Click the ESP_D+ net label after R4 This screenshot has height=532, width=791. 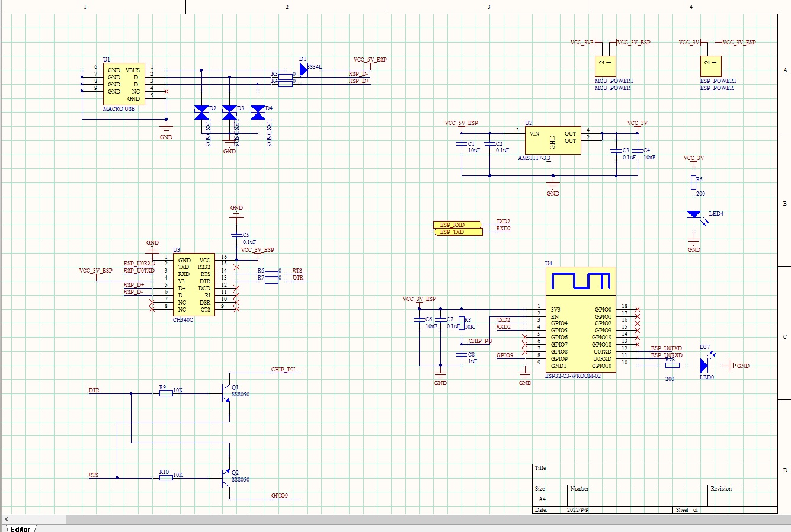[x=359, y=81]
